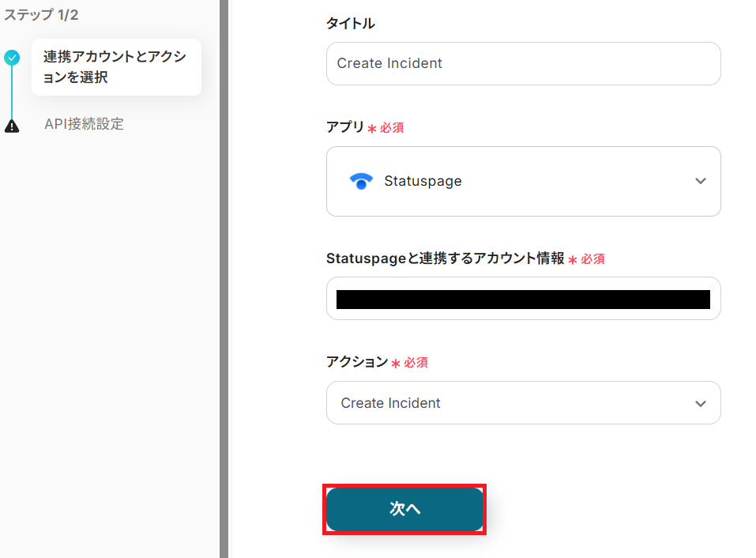756x558 pixels.
Task: Click the ステップ 1/2 heading
Action: (41, 15)
